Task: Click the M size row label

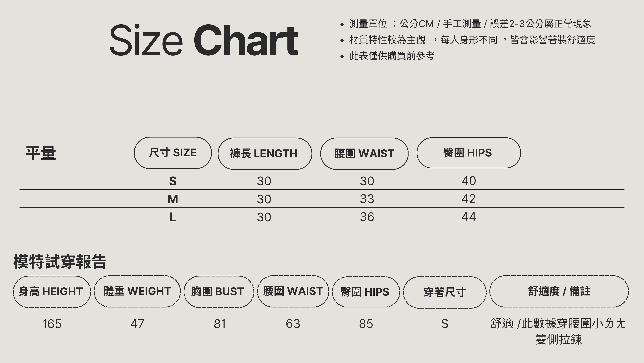Action: coord(173,199)
